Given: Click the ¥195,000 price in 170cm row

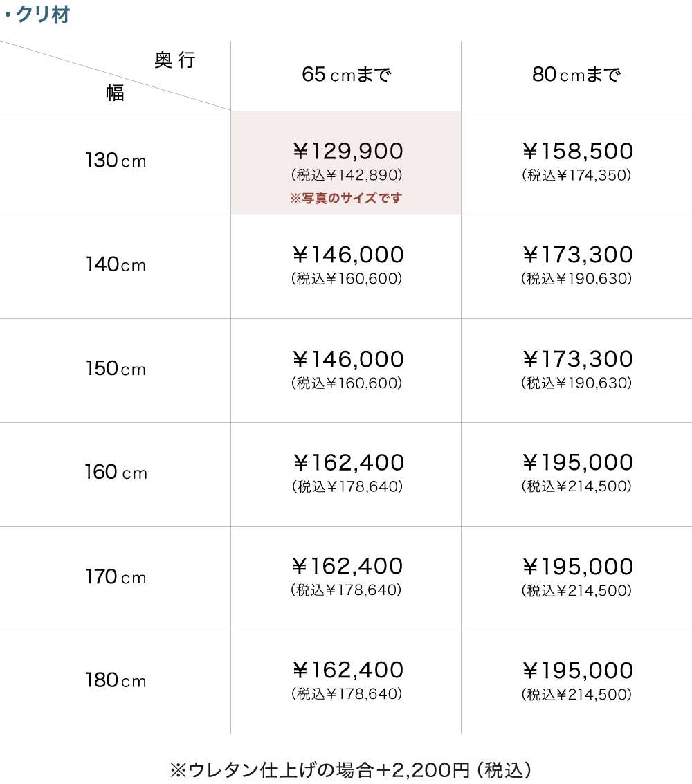Looking at the screenshot, I should point(576,567).
